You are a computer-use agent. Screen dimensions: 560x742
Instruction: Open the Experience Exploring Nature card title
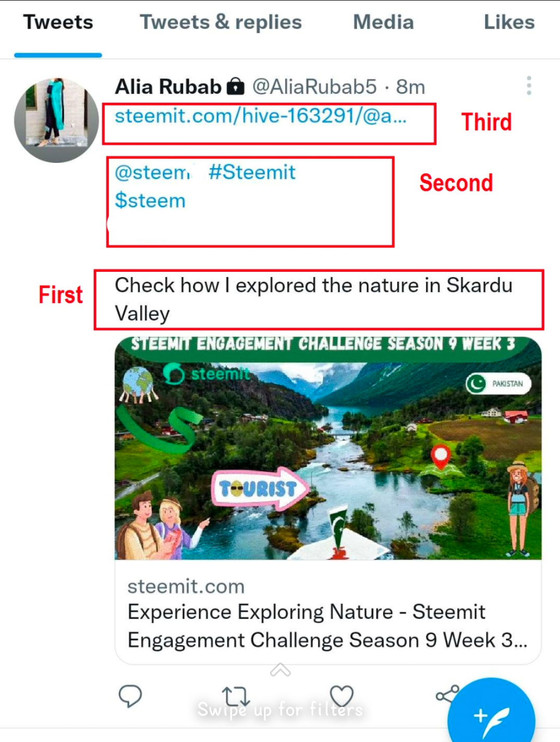pos(327,626)
